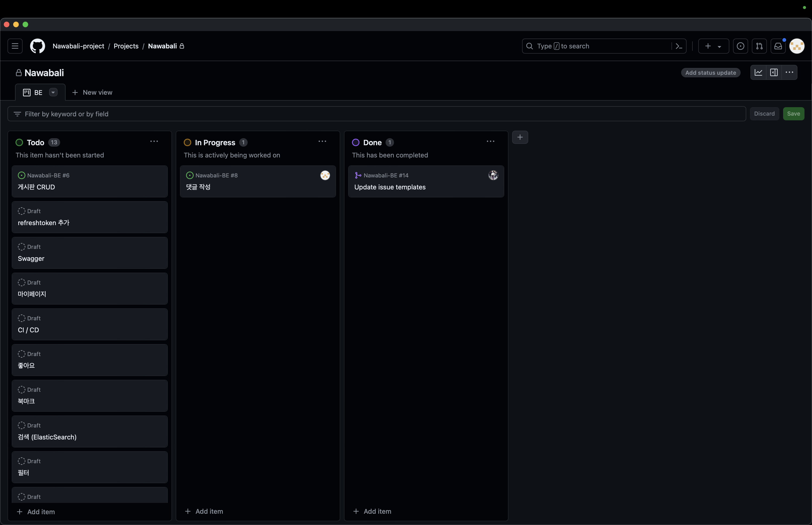Open the Todo column options menu
Screen dimensions: 812x525
pyautogui.click(x=154, y=141)
